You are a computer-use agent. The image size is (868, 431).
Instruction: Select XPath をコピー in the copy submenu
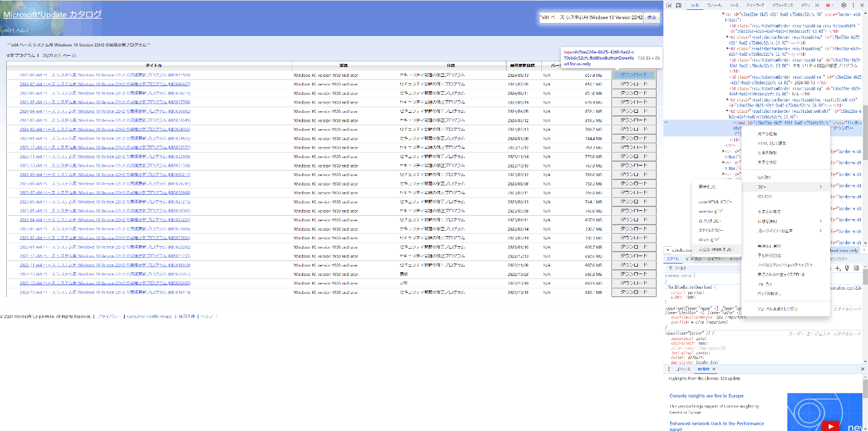pyautogui.click(x=716, y=239)
